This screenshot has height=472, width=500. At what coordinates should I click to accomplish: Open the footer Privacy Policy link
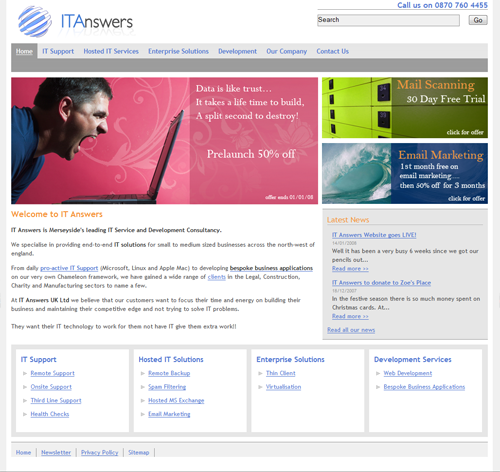point(100,453)
